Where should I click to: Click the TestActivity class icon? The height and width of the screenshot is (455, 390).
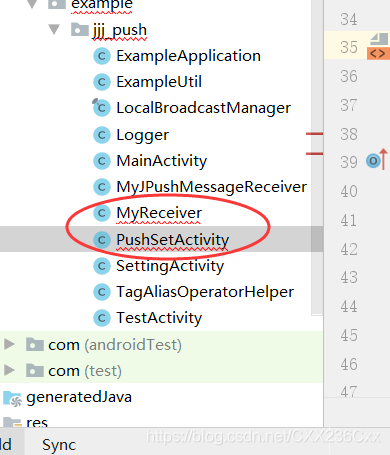tap(102, 318)
